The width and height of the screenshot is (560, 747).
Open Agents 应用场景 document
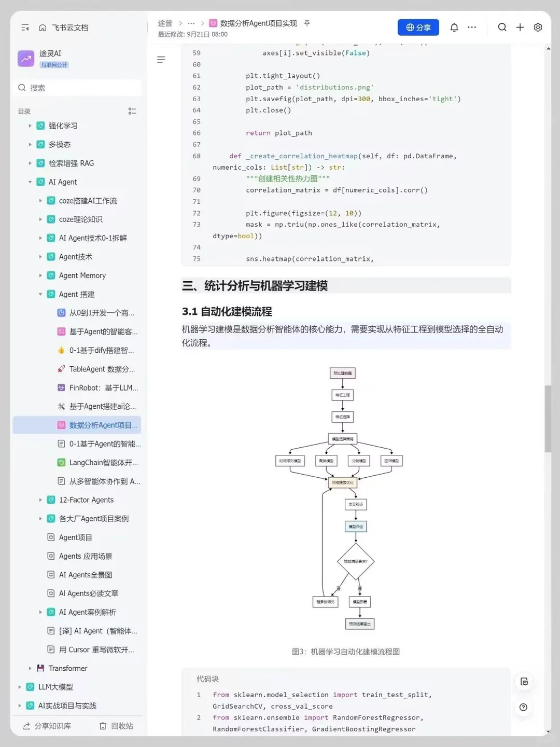[x=86, y=556]
